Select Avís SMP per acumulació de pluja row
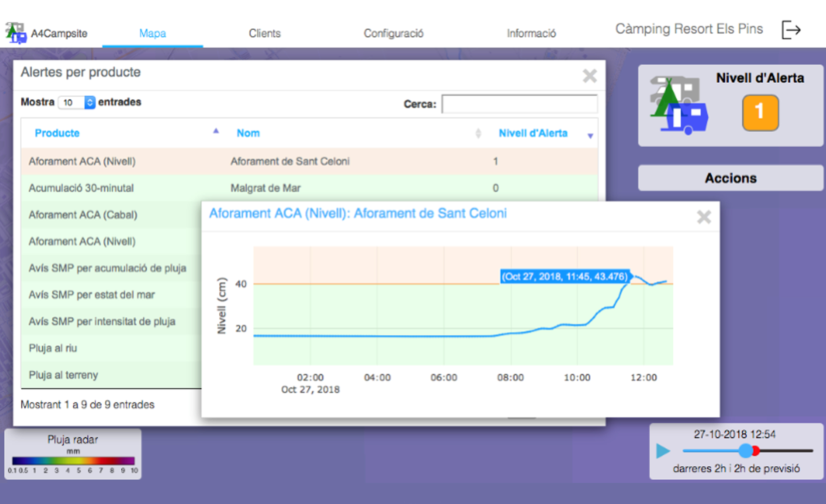This screenshot has height=504, width=826. click(111, 268)
